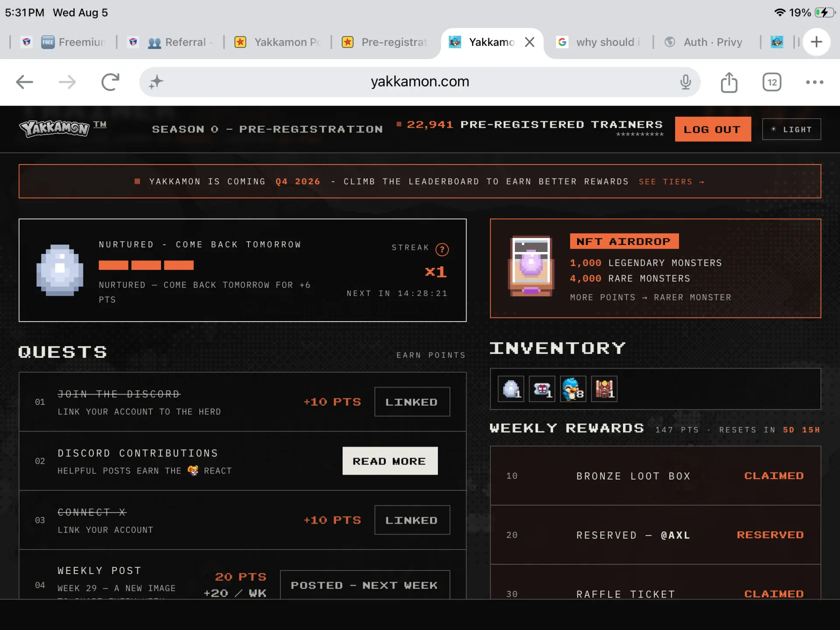Click the NFT AIRDROP badge
840x630 pixels.
click(x=624, y=241)
